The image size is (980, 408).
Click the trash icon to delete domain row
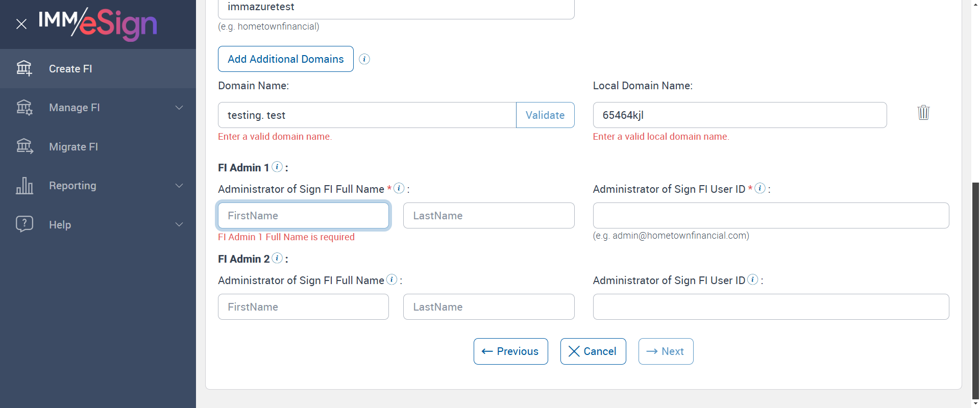point(923,112)
